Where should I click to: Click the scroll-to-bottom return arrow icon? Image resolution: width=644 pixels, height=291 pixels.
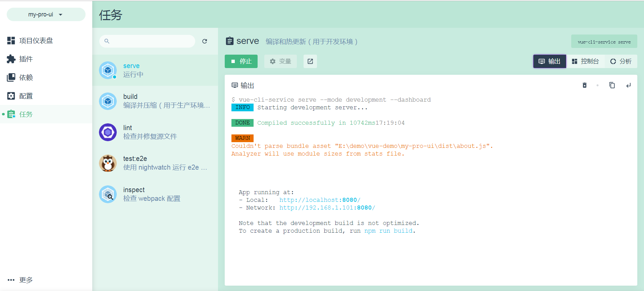[x=628, y=85]
